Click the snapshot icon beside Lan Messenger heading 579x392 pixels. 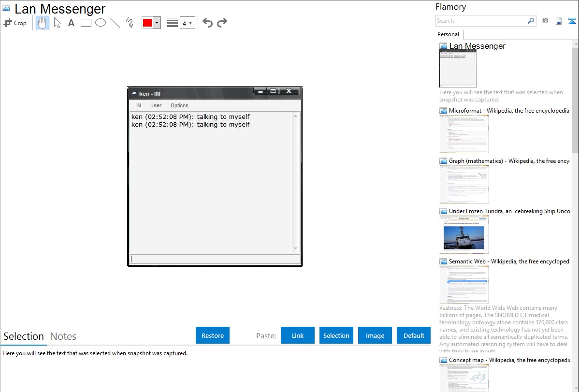click(6, 8)
